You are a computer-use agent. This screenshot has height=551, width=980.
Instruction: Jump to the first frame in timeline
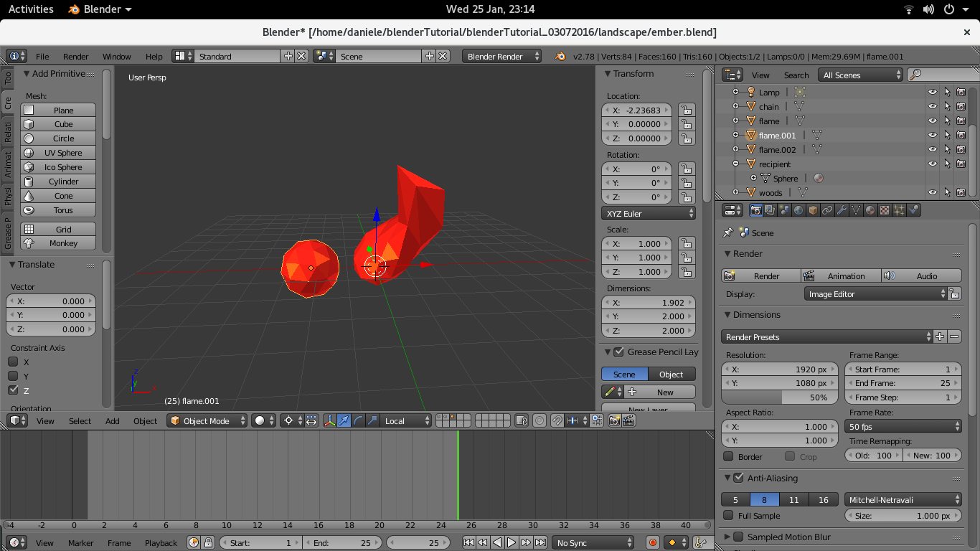pos(468,543)
